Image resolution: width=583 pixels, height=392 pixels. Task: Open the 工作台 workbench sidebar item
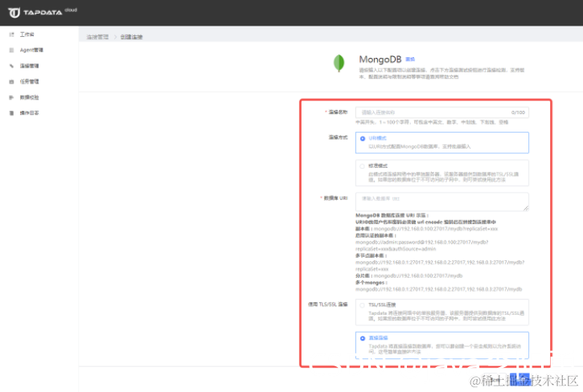point(27,35)
